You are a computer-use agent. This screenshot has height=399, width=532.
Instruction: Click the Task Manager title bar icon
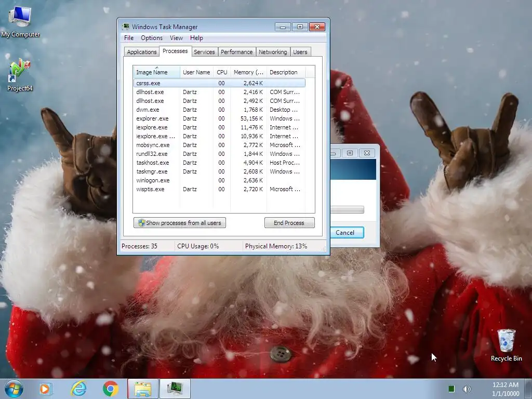point(126,26)
